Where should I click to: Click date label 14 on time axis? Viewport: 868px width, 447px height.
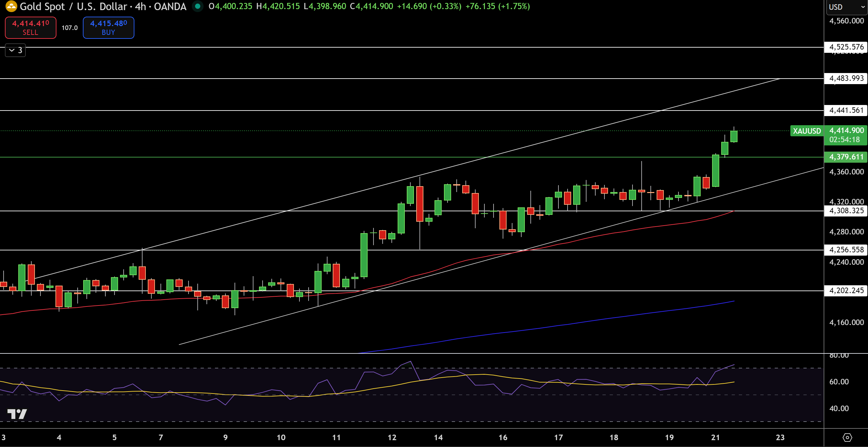coord(438,437)
